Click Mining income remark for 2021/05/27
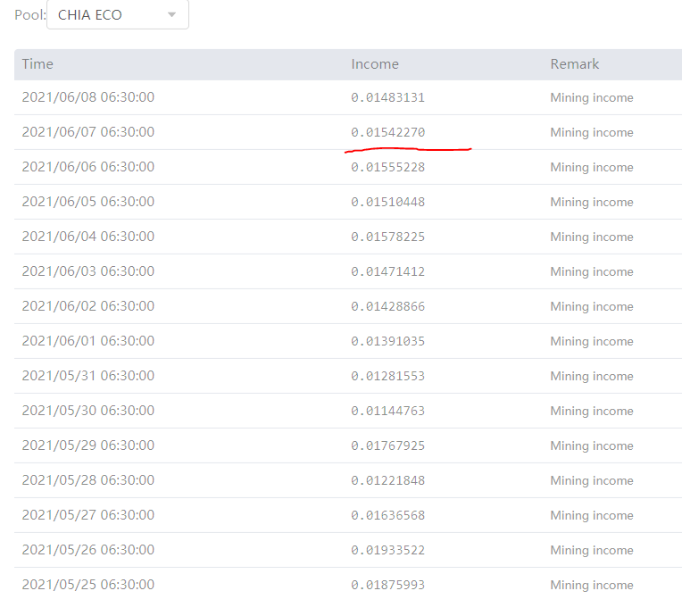Image resolution: width=682 pixels, height=616 pixels. pos(592,515)
